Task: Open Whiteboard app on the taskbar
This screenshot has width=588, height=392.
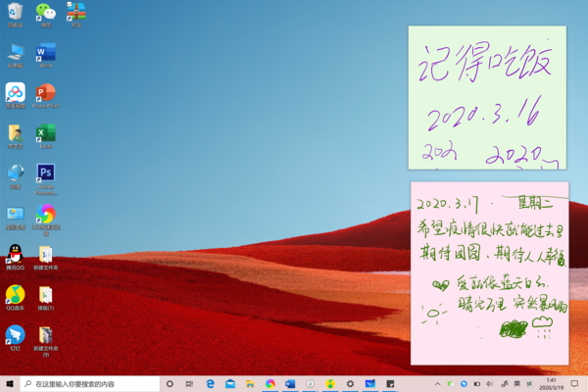Action: click(x=370, y=384)
